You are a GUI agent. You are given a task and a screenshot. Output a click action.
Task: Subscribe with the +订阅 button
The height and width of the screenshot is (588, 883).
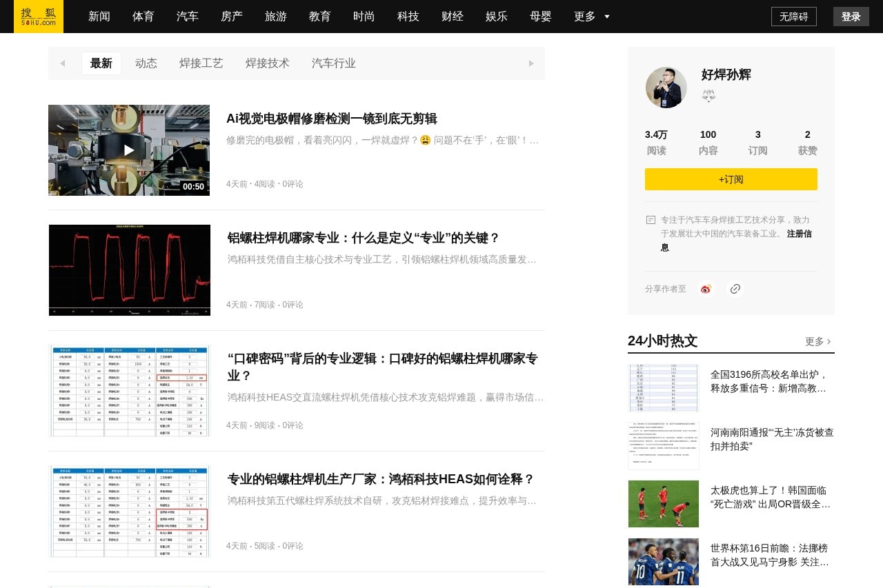[731, 179]
